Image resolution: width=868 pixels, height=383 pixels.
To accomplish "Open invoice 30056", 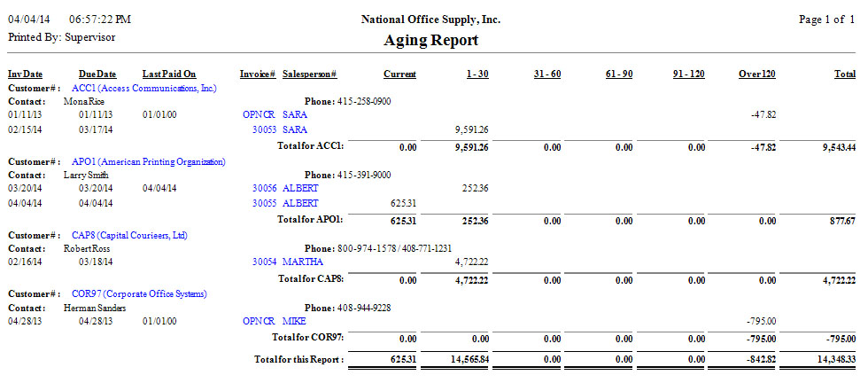I will 265,188.
